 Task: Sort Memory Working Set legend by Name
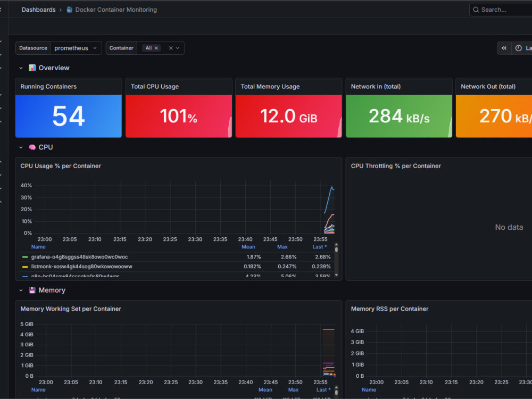click(x=38, y=390)
